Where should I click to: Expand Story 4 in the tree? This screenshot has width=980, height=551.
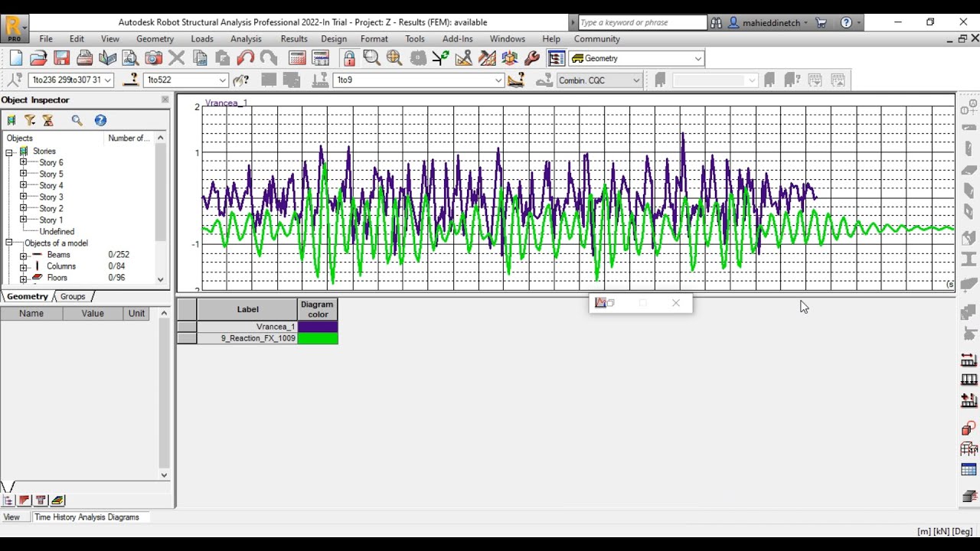click(x=23, y=185)
